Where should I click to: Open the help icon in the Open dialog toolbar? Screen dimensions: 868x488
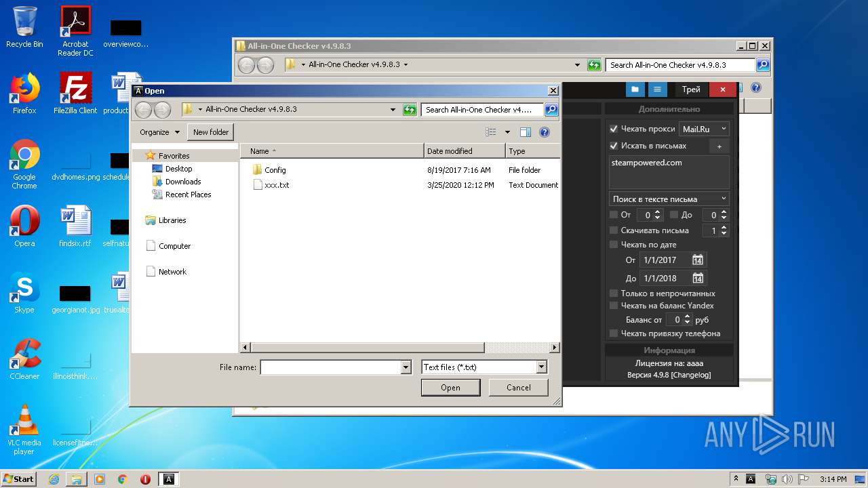coord(544,132)
